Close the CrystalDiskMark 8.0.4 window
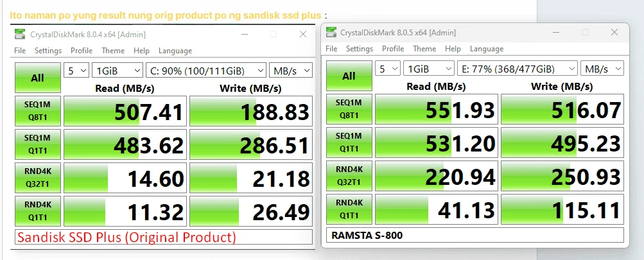 (303, 34)
